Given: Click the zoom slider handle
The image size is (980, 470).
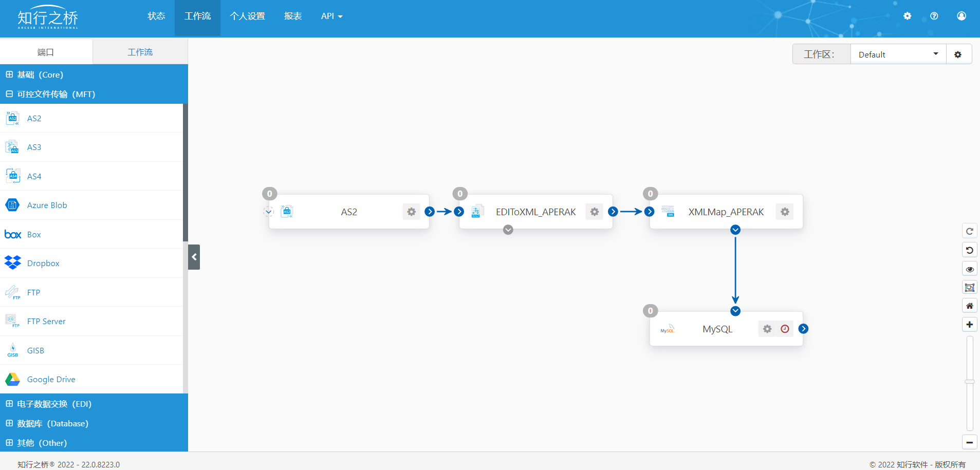Looking at the screenshot, I should [970, 382].
